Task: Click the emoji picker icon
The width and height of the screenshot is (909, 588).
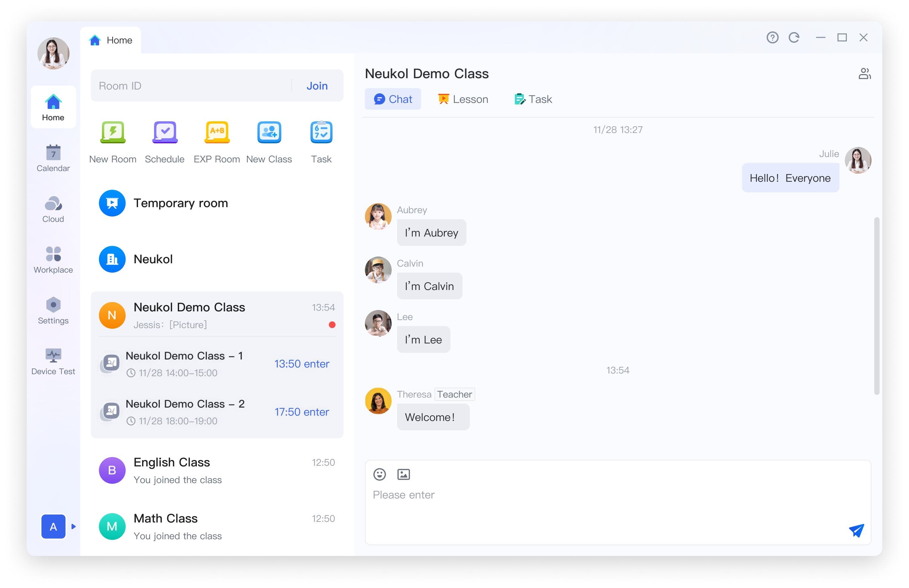Action: (379, 474)
